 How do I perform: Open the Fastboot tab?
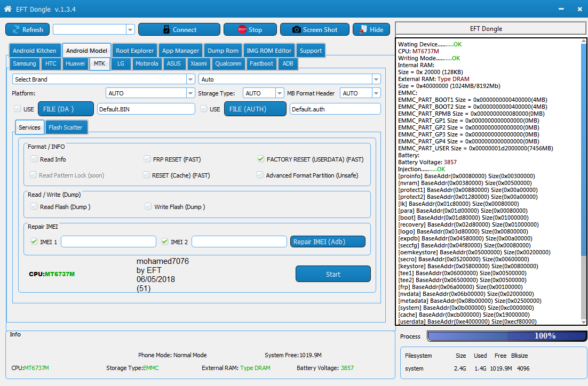[x=261, y=63]
